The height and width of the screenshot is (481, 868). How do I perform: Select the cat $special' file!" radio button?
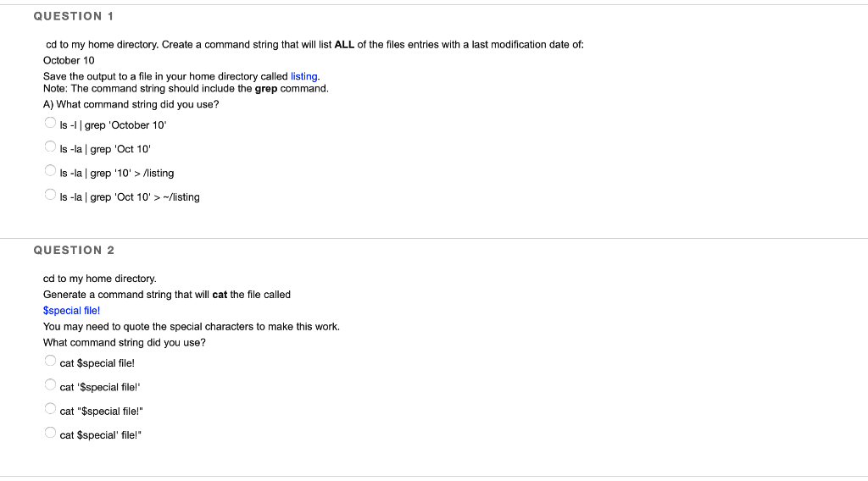50,433
